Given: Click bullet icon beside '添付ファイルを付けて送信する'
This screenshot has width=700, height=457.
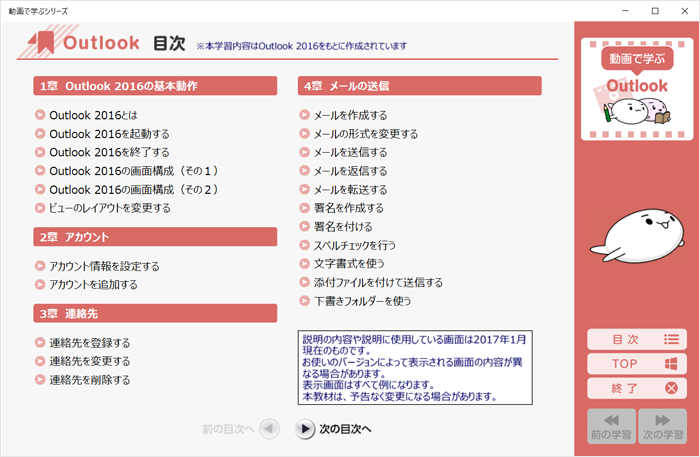Looking at the screenshot, I should coord(304,282).
